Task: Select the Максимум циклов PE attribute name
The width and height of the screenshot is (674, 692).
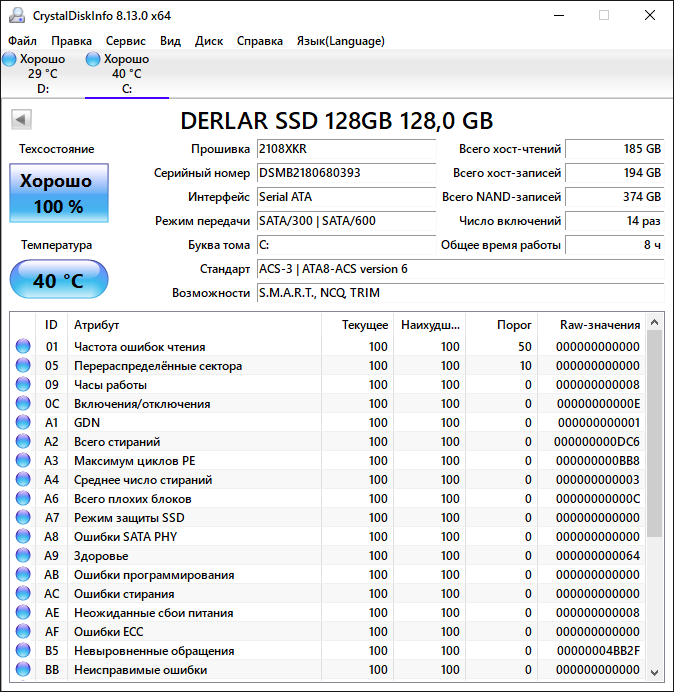Action: tap(135, 461)
